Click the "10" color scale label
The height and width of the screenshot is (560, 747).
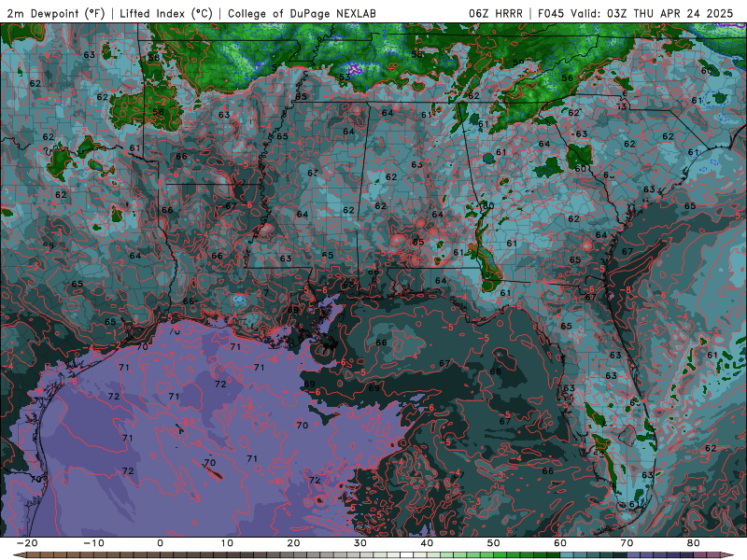coord(227,543)
